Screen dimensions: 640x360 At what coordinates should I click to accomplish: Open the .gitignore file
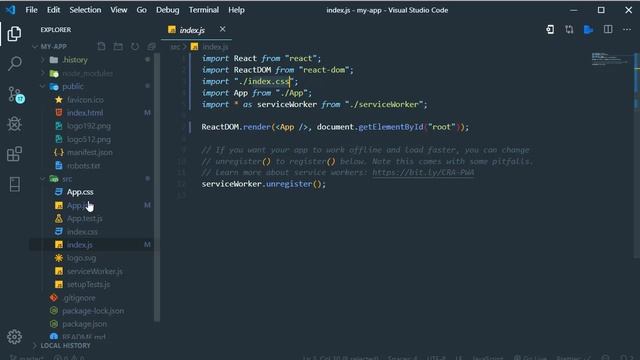pyautogui.click(x=79, y=298)
